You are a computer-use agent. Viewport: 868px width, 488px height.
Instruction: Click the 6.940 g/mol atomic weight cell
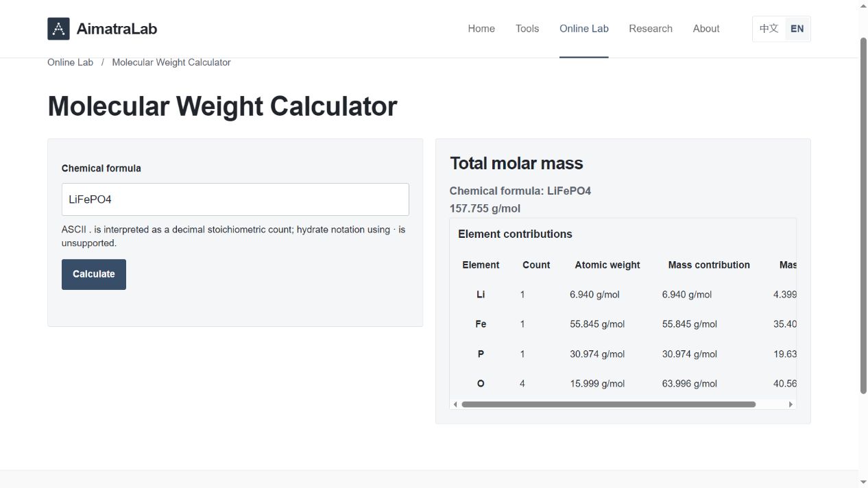pos(594,295)
